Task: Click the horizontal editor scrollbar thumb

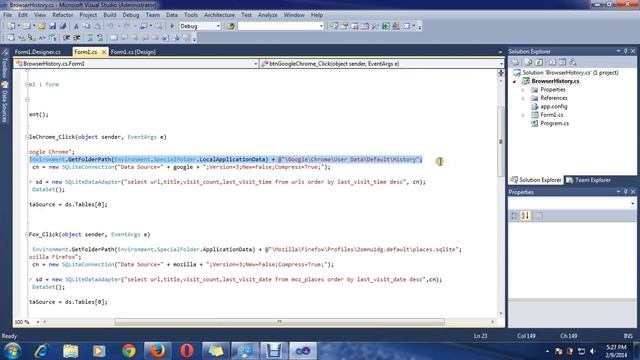Action: 279,322
